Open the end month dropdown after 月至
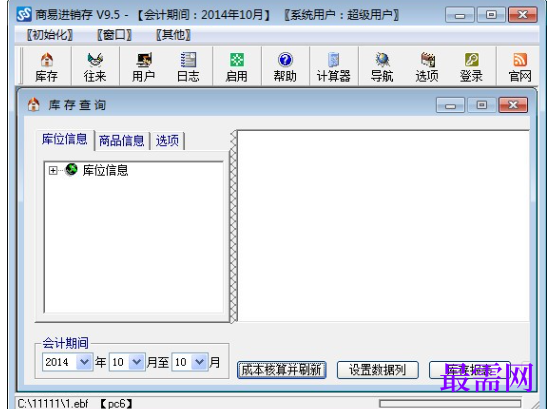Image resolution: width=552 pixels, height=409 pixels. [199, 361]
